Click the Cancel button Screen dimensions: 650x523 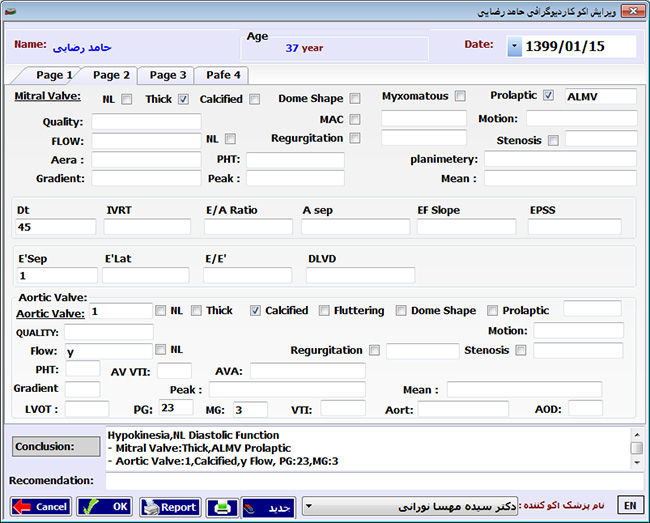(x=41, y=507)
